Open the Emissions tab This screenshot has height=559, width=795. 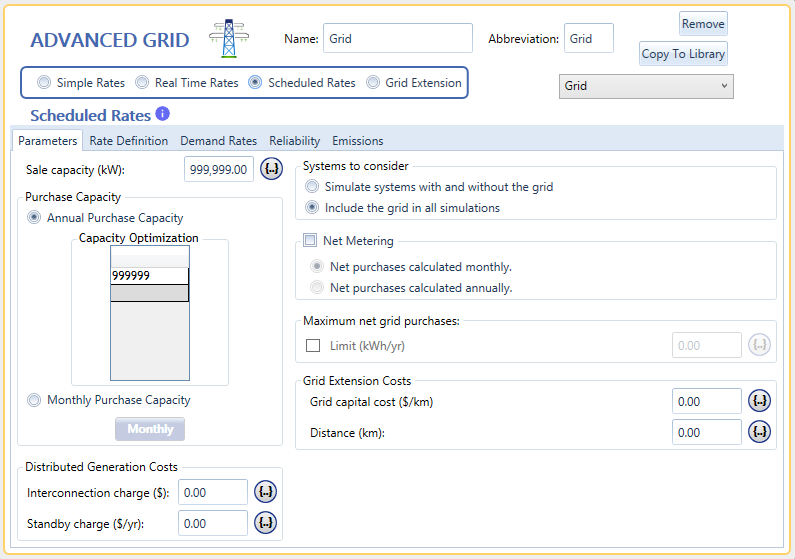[x=357, y=140]
